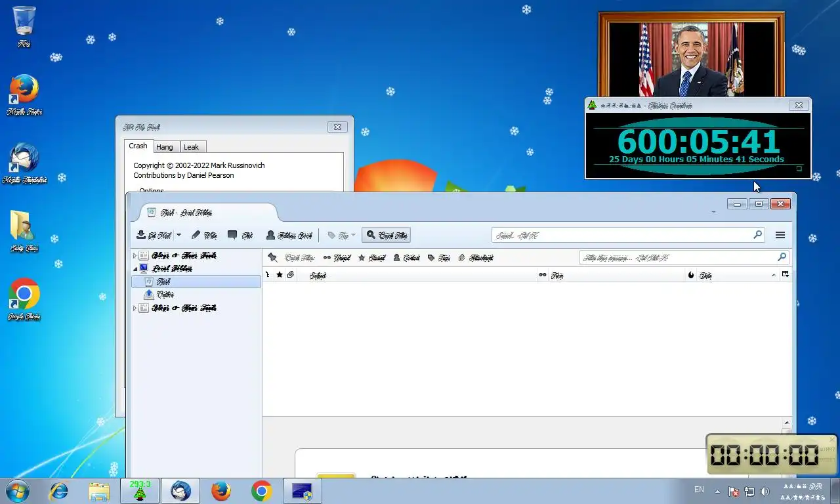Toggle the Contact quick filter
The height and width of the screenshot is (504, 840).
tap(407, 258)
